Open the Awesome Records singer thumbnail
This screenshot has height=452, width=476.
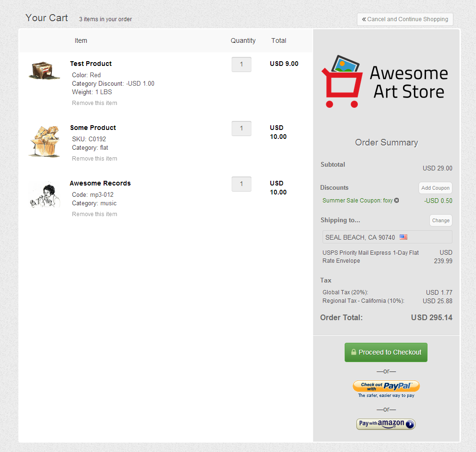click(45, 194)
